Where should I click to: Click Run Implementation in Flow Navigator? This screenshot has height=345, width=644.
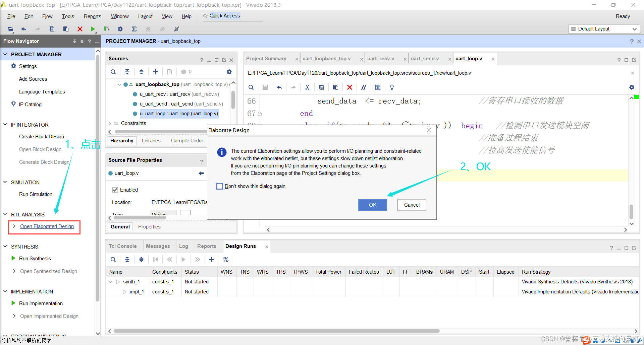41,303
